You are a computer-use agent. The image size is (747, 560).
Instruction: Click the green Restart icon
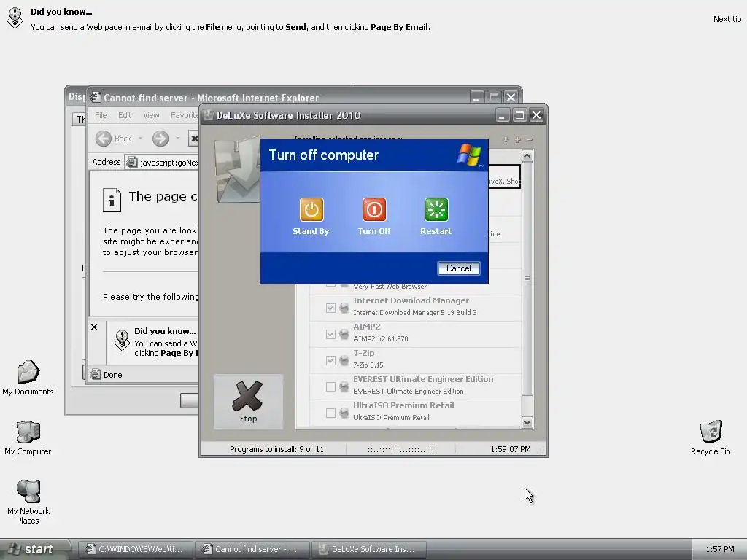coord(436,209)
